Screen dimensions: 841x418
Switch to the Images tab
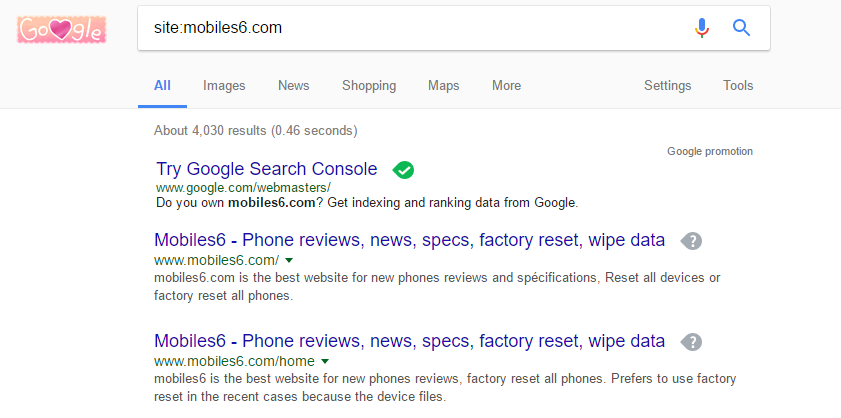point(224,86)
